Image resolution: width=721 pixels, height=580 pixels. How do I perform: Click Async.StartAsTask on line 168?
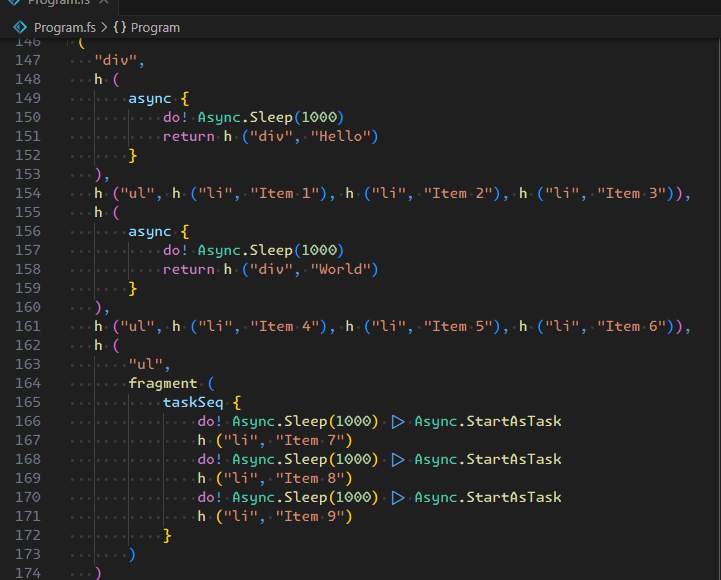(x=488, y=459)
